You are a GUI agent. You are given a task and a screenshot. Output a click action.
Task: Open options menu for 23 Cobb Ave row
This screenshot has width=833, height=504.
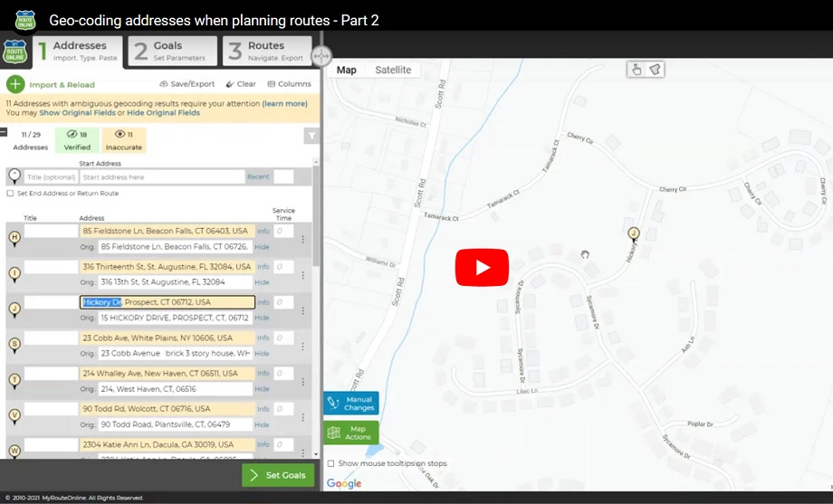[x=302, y=347]
